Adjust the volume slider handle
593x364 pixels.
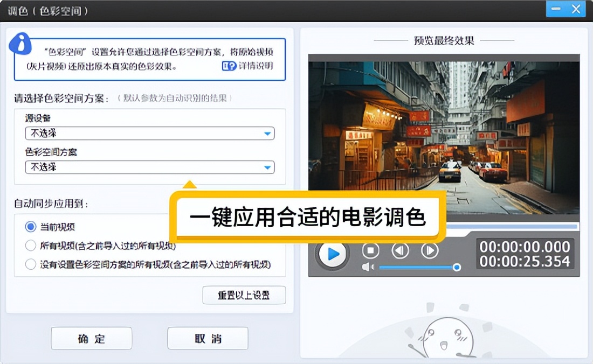pyautogui.click(x=457, y=267)
